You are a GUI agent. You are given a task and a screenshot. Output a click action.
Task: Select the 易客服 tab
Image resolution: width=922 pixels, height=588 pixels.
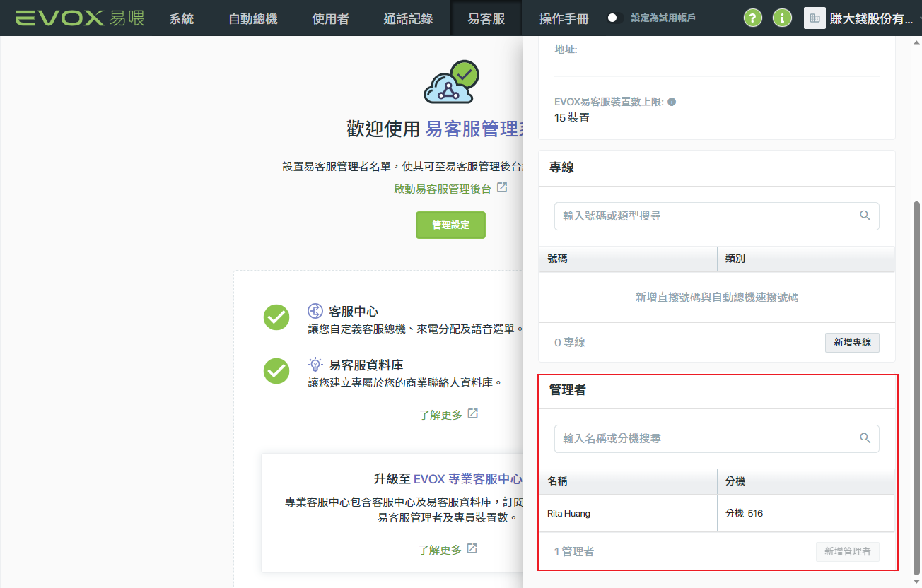486,18
